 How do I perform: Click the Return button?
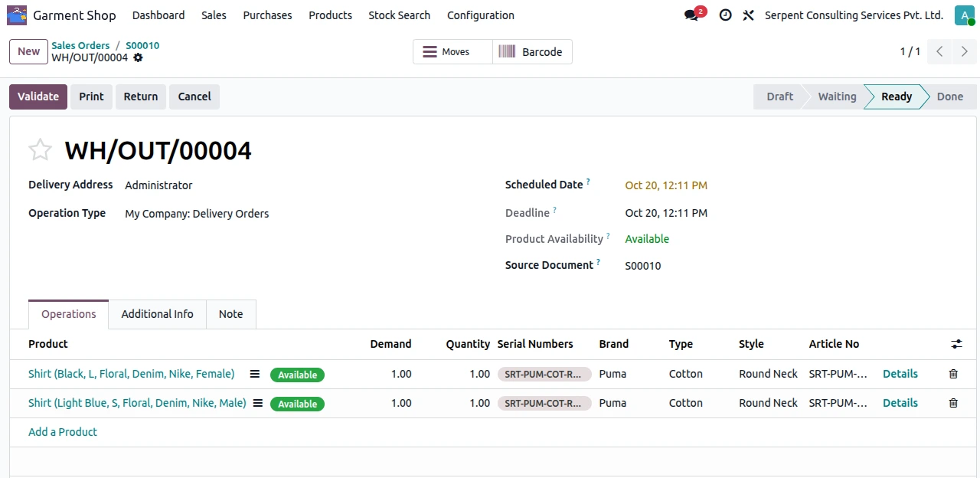[x=141, y=97]
